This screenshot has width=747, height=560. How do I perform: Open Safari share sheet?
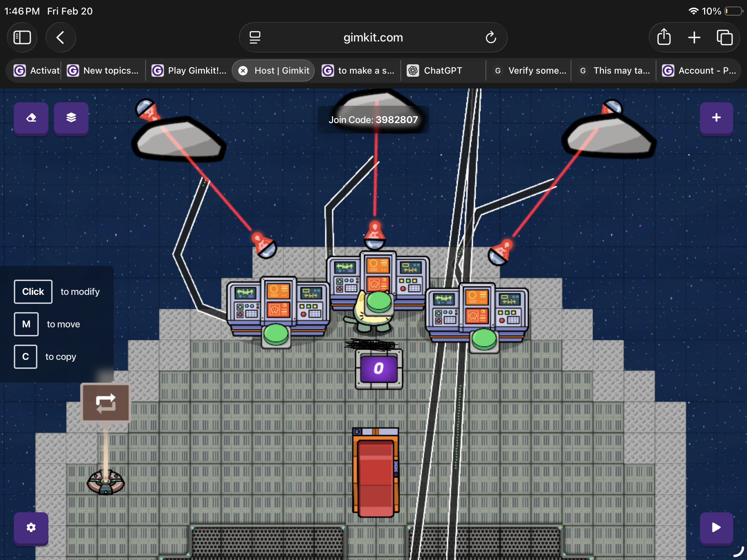tap(664, 37)
